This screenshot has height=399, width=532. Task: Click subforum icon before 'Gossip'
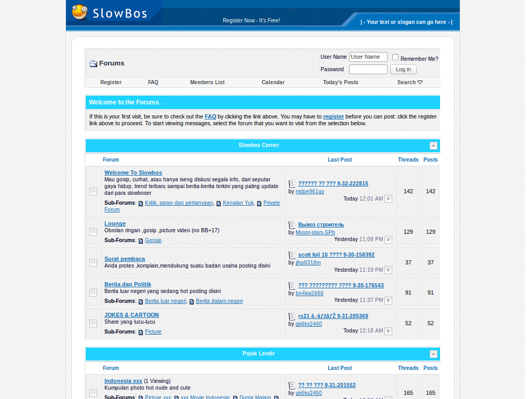click(141, 241)
